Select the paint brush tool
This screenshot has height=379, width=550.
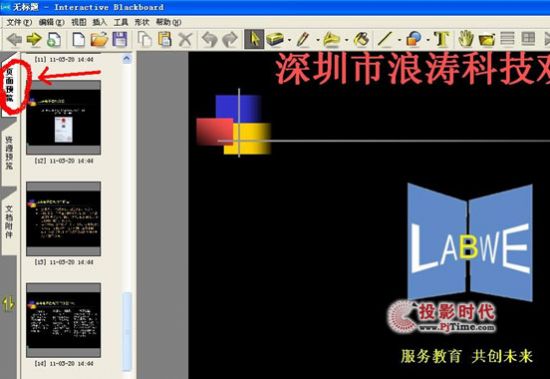(x=361, y=39)
